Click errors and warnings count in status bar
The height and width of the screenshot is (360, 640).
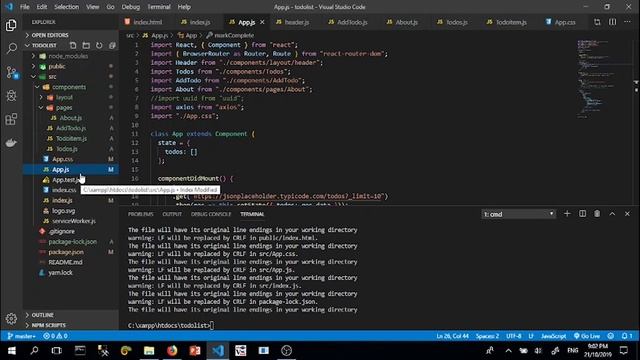(x=56, y=336)
